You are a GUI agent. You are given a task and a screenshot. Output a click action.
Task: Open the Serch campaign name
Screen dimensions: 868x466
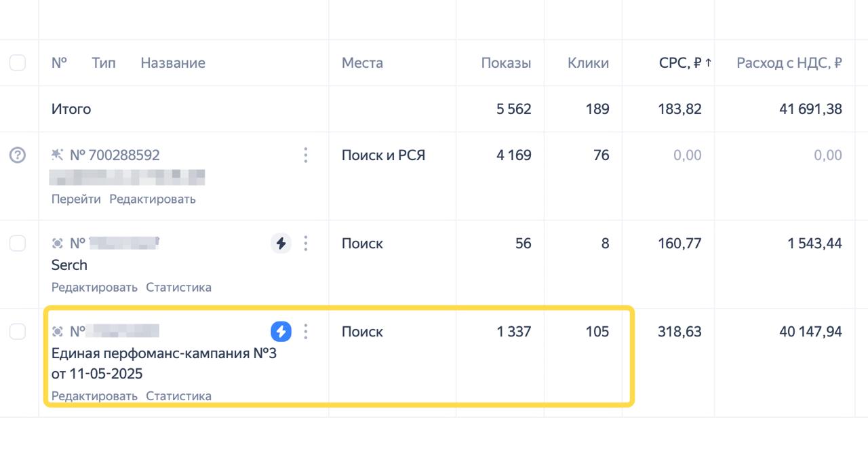point(69,265)
